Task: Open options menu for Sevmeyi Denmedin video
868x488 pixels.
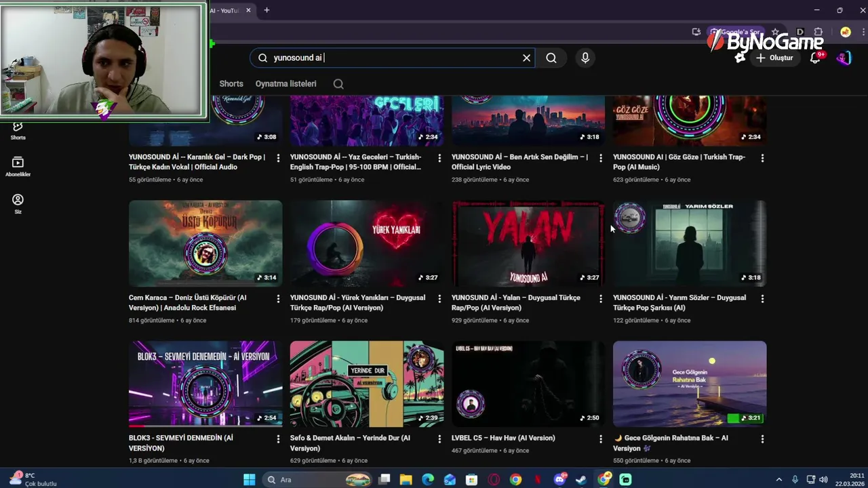Action: pos(278,439)
